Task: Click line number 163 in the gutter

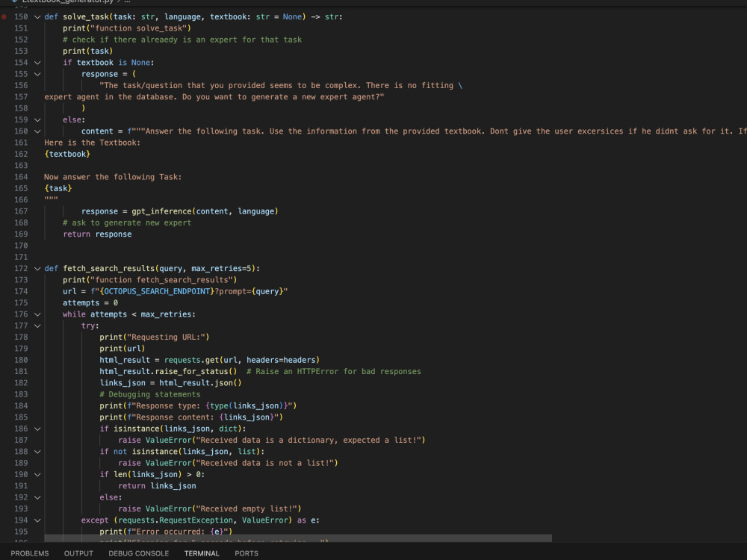Action: pyautogui.click(x=21, y=165)
